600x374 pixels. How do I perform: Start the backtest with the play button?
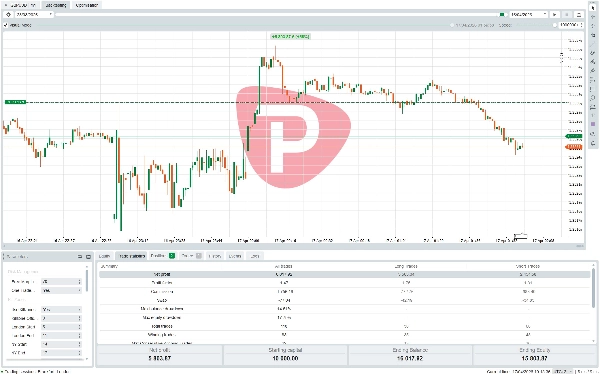554,15
